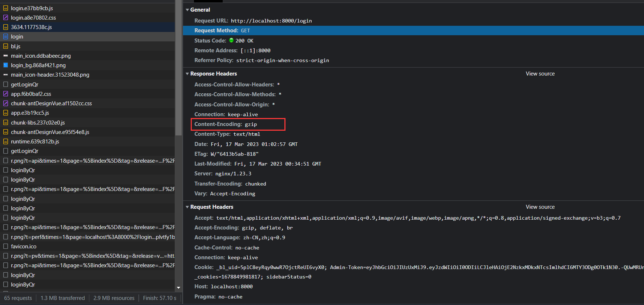The width and height of the screenshot is (644, 305).
Task: Click the 2.9 MB resources status entry
Action: (114, 298)
